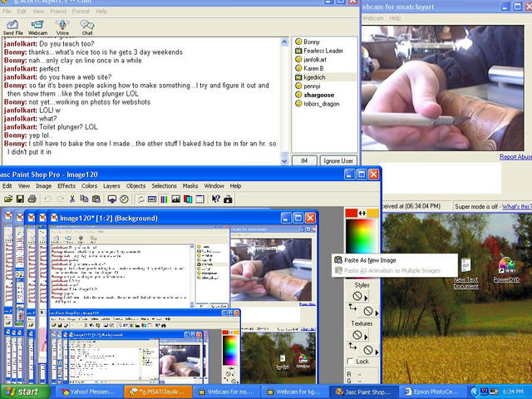Click the Save floppy disk icon
The height and width of the screenshot is (399, 532).
pos(20,199)
